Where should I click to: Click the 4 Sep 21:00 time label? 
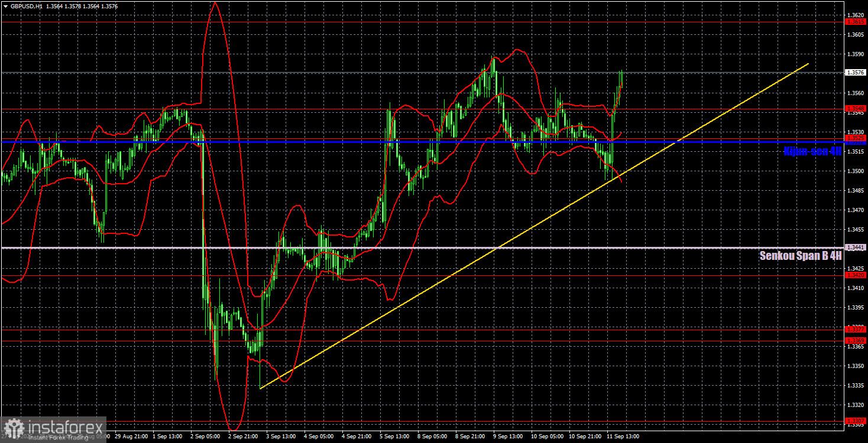click(357, 437)
